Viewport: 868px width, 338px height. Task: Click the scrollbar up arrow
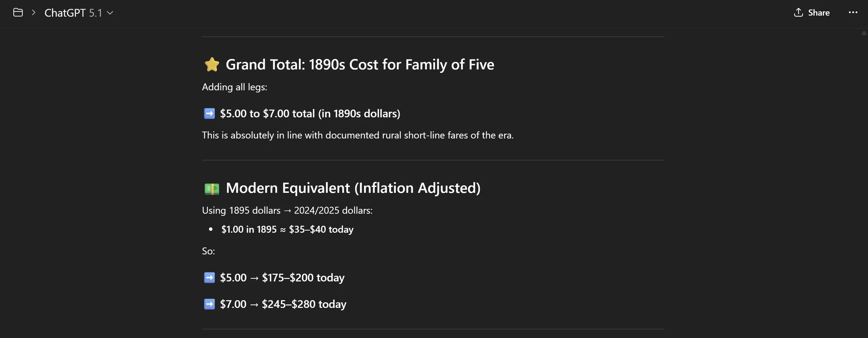coord(864,33)
